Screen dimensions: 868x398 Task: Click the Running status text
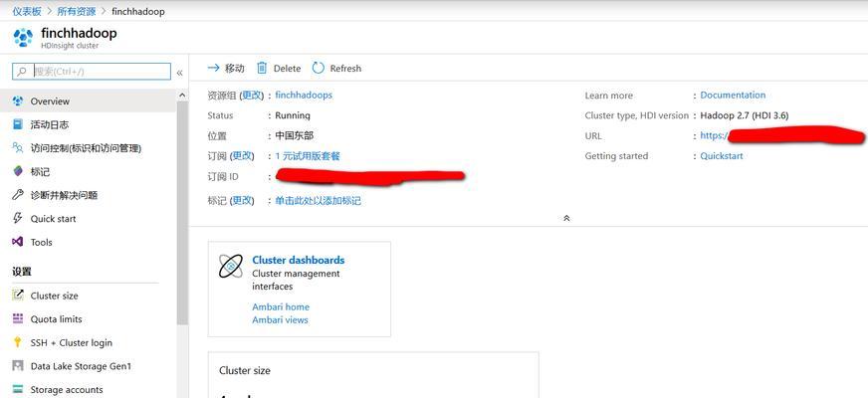pos(293,115)
